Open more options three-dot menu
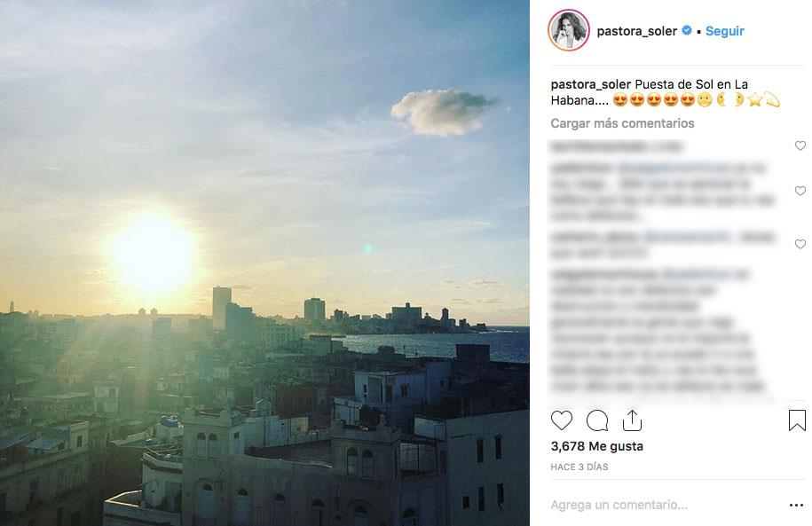 click(x=796, y=505)
